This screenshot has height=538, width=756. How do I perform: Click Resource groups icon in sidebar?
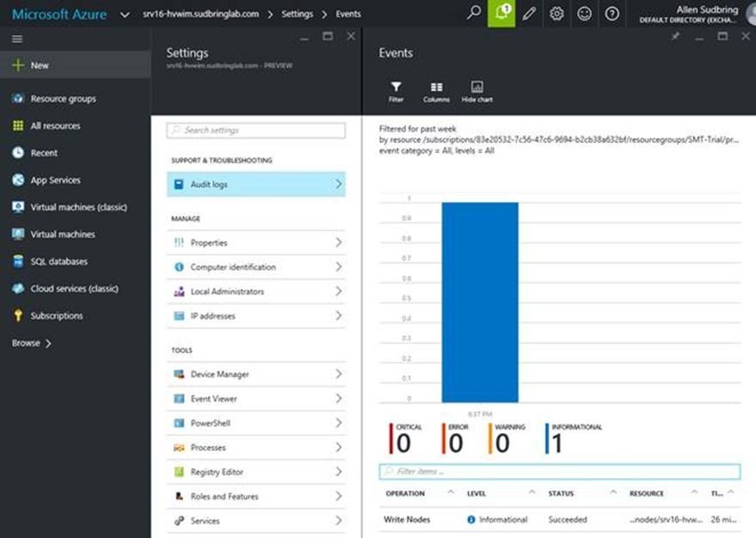click(x=18, y=99)
